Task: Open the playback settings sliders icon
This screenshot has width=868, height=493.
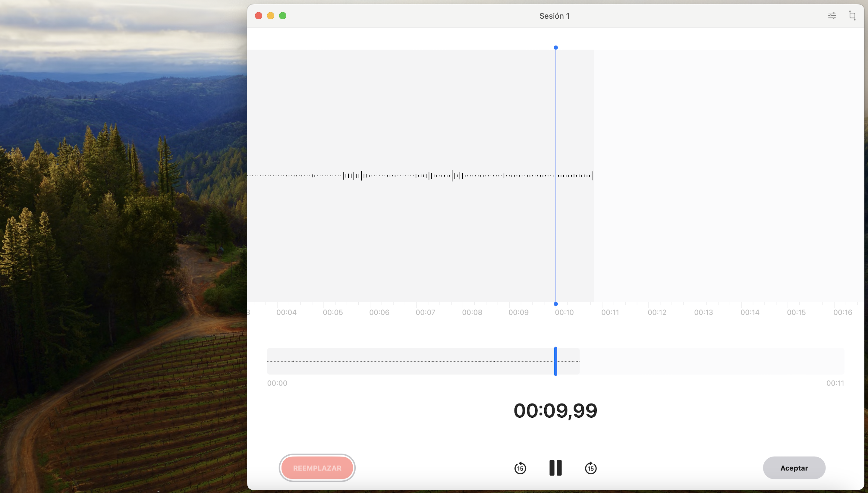Action: pyautogui.click(x=832, y=16)
